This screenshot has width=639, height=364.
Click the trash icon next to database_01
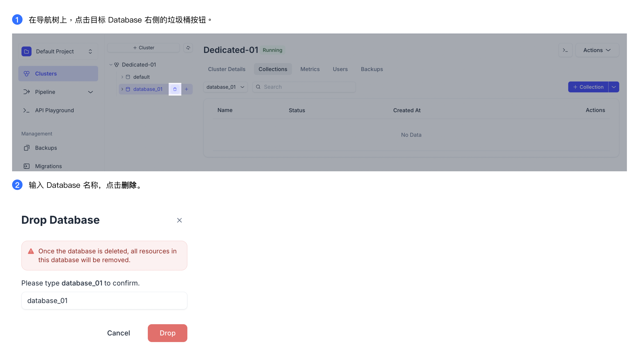pos(175,89)
